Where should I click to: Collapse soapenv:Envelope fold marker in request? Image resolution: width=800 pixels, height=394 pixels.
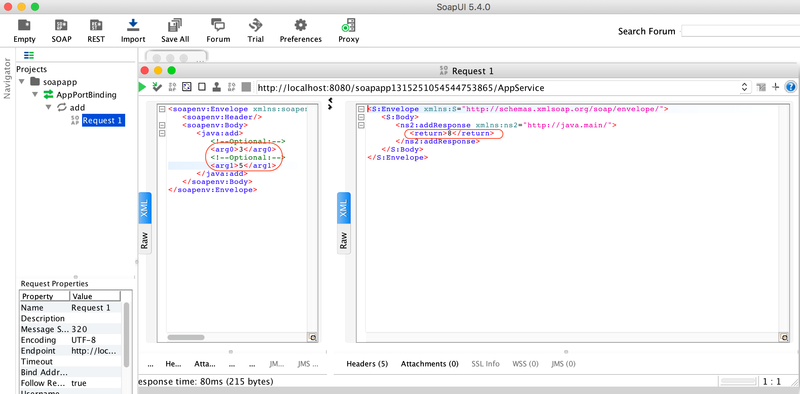162,109
